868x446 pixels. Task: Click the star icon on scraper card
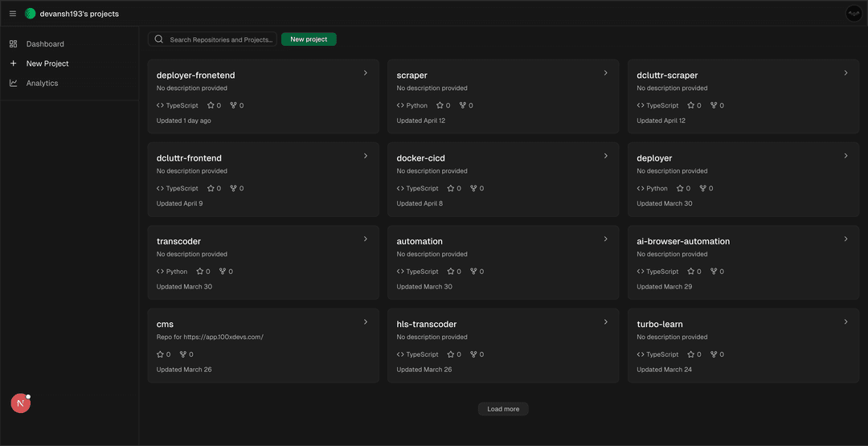pyautogui.click(x=440, y=105)
